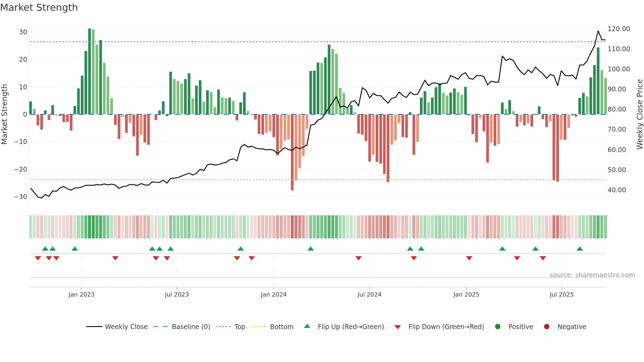Click the green triangle icon in the legend

click(x=307, y=326)
